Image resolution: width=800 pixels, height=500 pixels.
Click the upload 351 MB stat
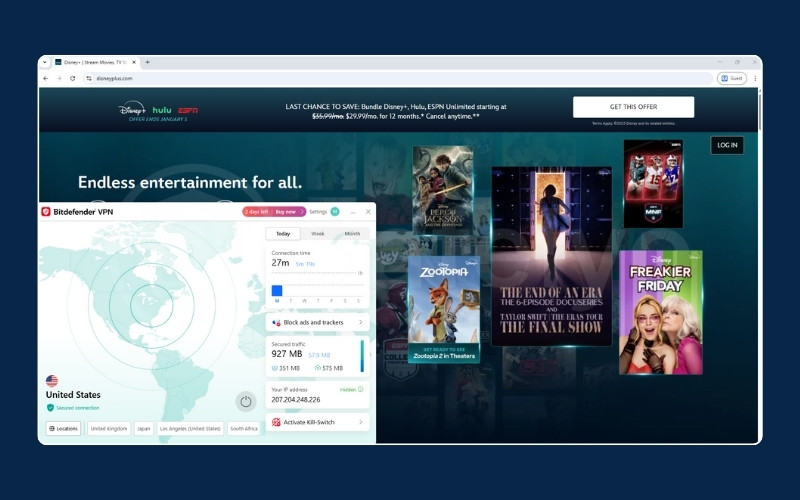[x=286, y=368]
